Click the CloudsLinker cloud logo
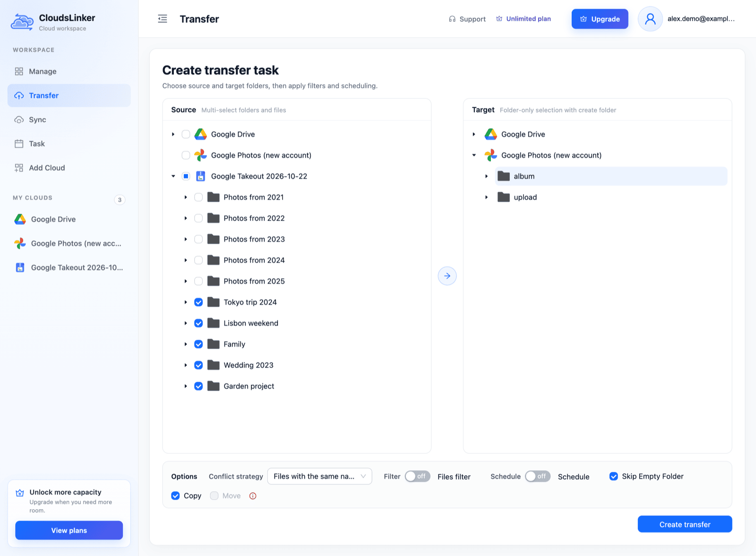This screenshot has width=756, height=556. (22, 22)
